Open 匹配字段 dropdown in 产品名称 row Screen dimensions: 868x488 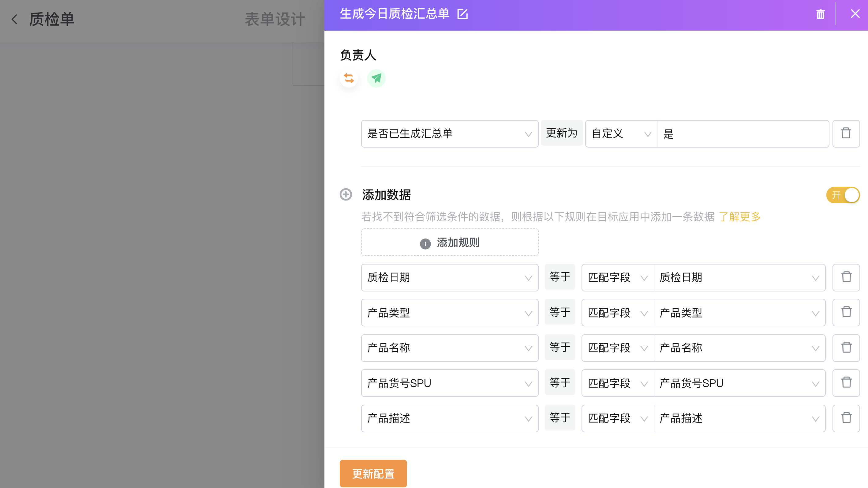pos(618,348)
